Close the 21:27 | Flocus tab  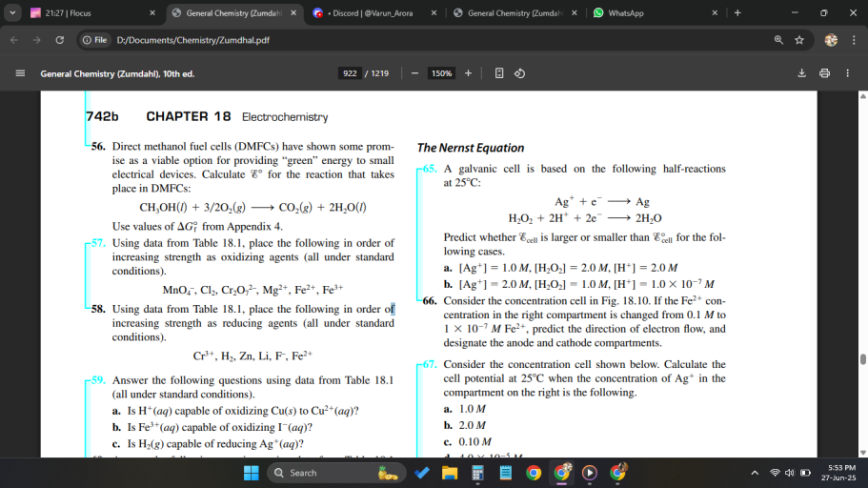(152, 12)
